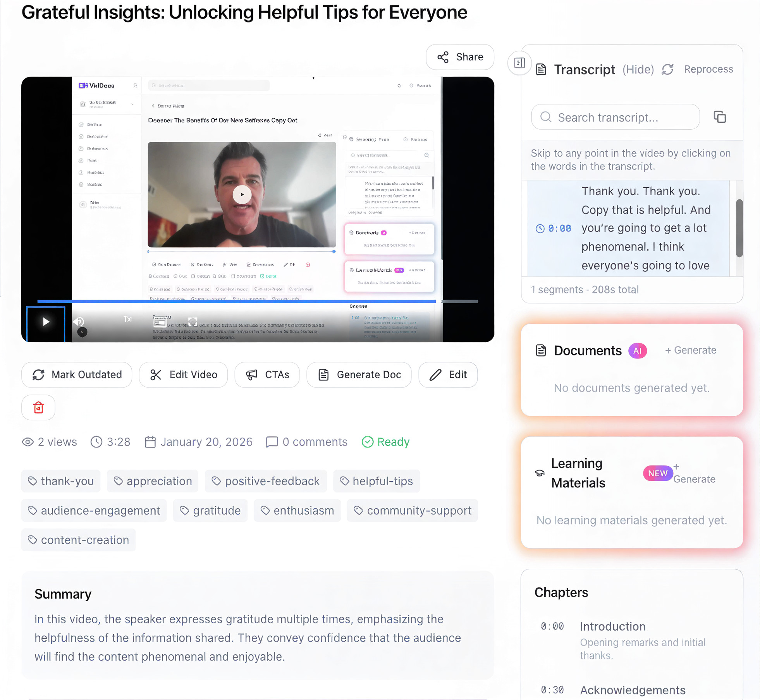
Task: Jump to the Introduction chapter
Action: [x=612, y=626]
